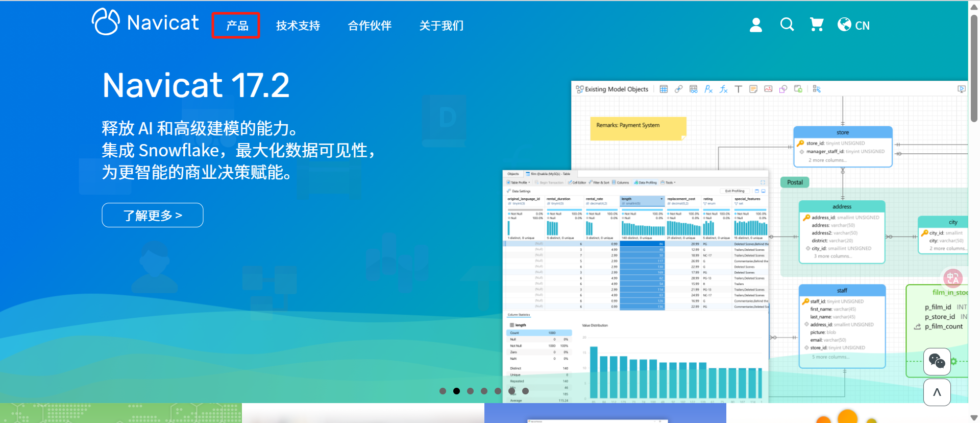Open the WeChat floating button

click(937, 362)
